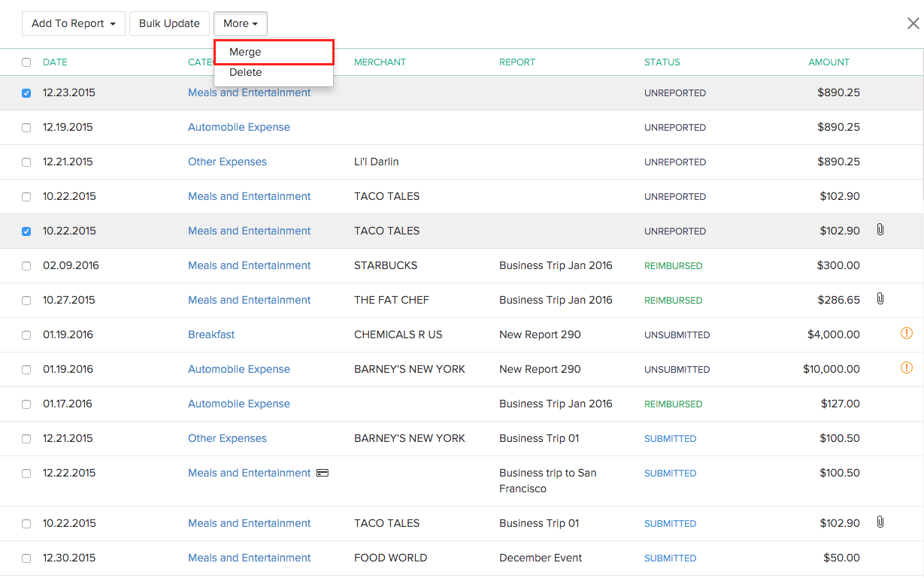Open the Breakfast category link
Screen dimensions: 924x578
(211, 334)
